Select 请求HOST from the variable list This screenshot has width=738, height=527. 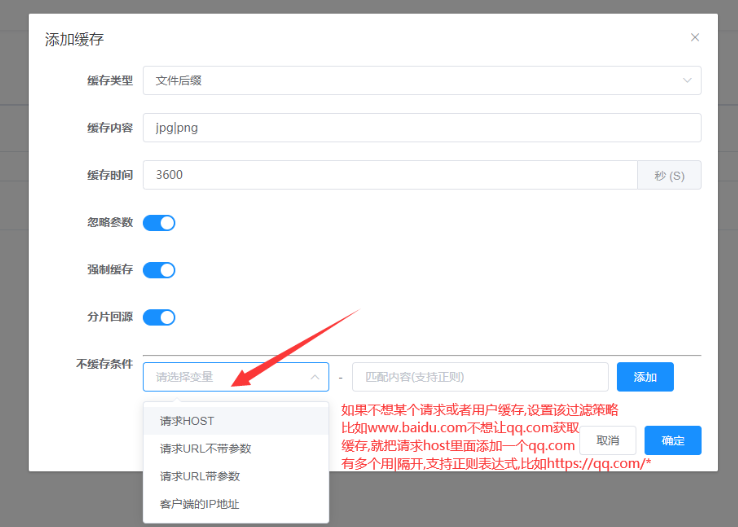(187, 421)
